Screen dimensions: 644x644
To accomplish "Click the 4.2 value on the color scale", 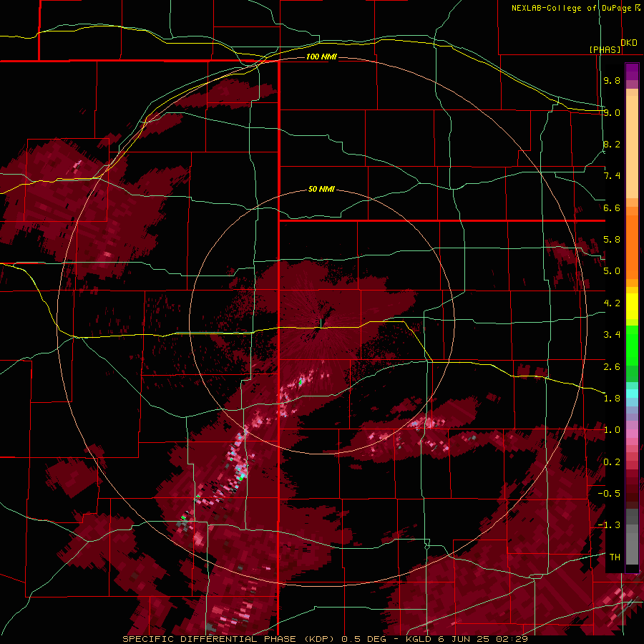I will (x=612, y=303).
